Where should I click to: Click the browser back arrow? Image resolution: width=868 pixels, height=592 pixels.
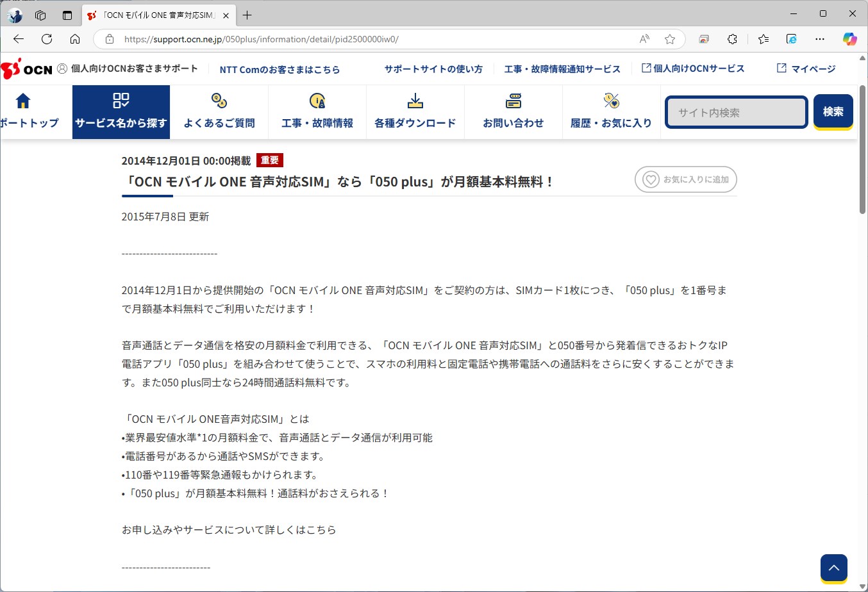(x=19, y=39)
